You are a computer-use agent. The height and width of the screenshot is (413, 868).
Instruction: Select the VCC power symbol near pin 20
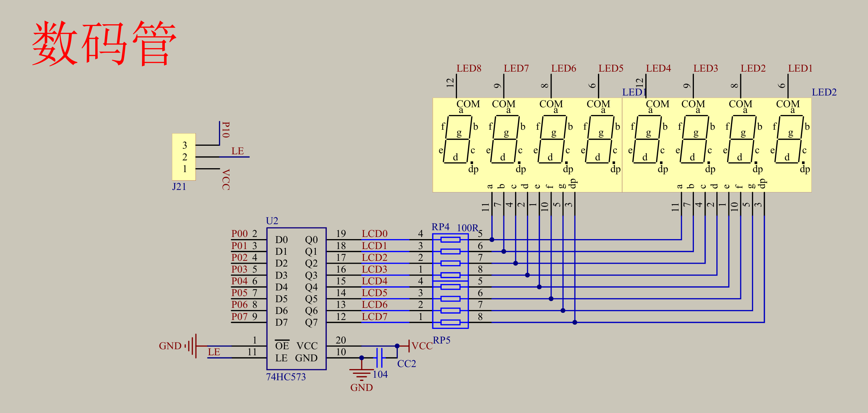(408, 346)
